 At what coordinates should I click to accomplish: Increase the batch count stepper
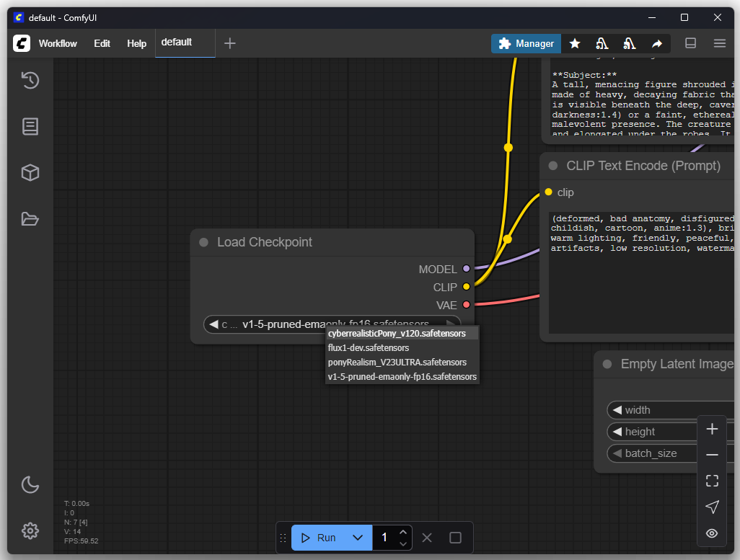click(x=403, y=532)
